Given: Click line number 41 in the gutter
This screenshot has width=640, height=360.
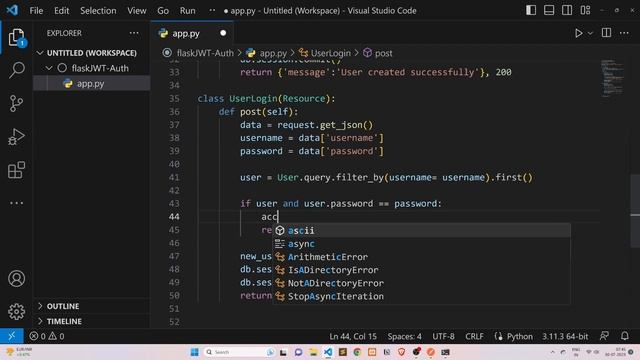Looking at the screenshot, I should (x=174, y=178).
